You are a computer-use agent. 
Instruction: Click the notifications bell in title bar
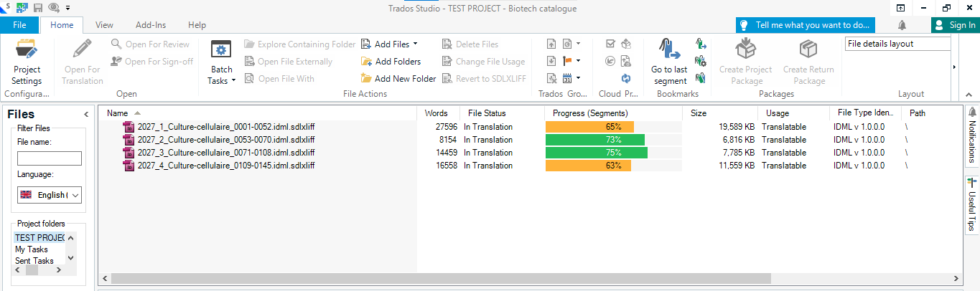tap(902, 25)
